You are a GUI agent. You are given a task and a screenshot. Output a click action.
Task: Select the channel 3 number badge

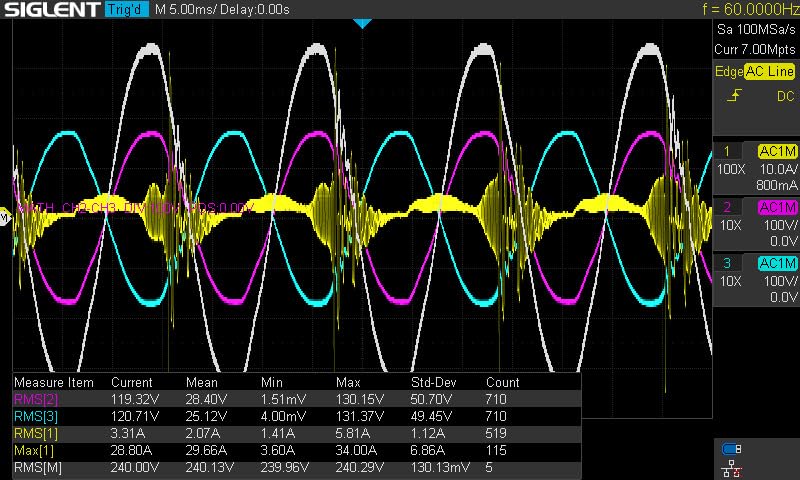coord(727,263)
